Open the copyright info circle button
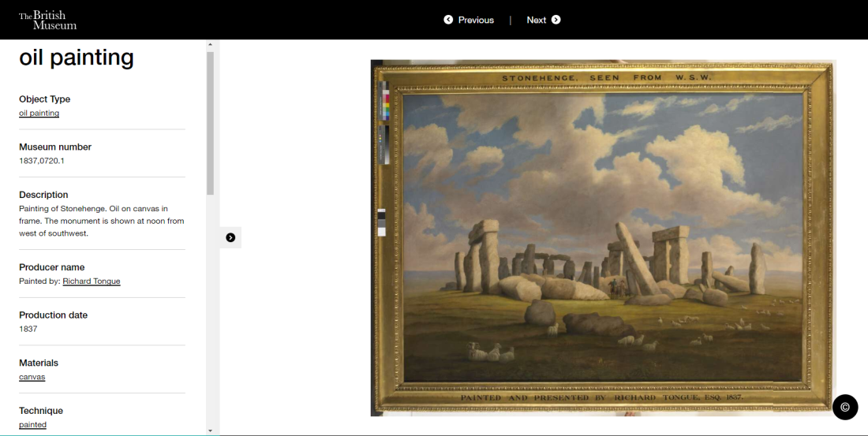The width and height of the screenshot is (868, 436). tap(845, 408)
